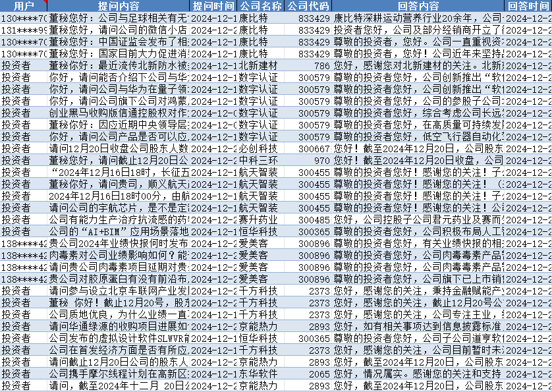Click answer 感谢您对北新建材的关注
The height and width of the screenshot is (392, 552).
pos(418,65)
